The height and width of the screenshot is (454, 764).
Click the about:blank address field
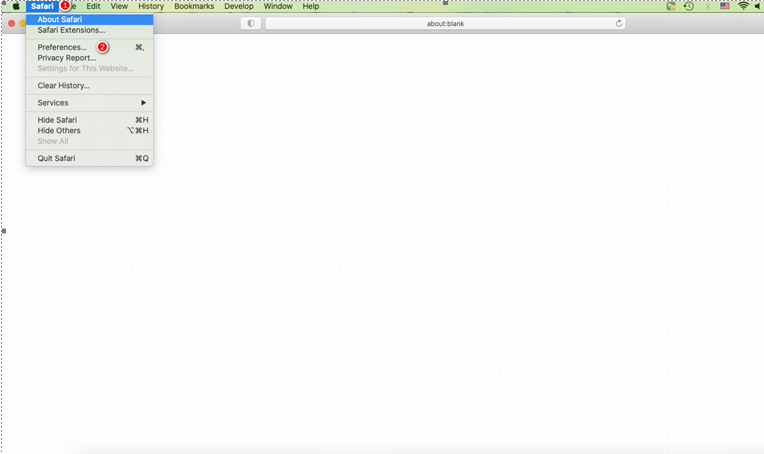(x=445, y=23)
